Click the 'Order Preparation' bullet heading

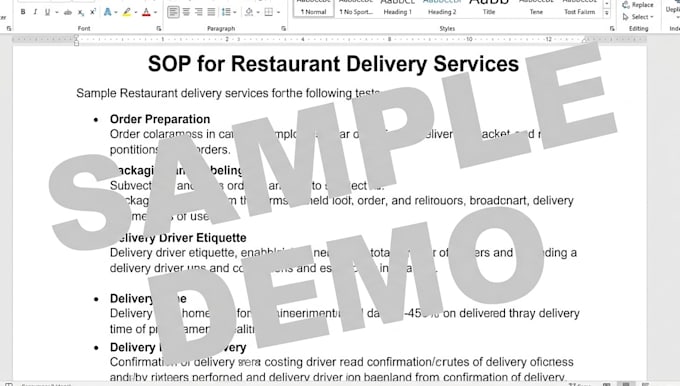160,119
